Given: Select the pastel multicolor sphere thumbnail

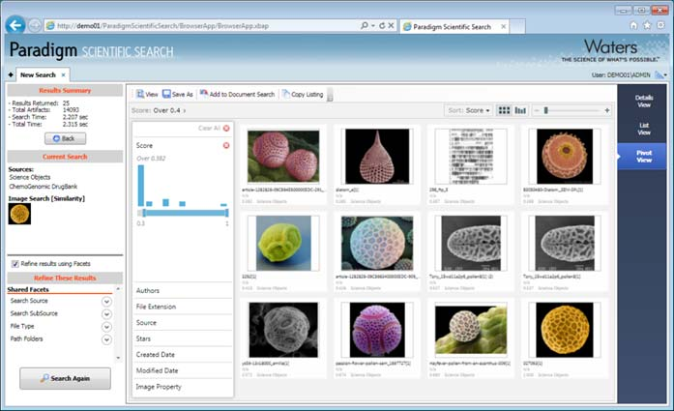Looking at the screenshot, I should (x=377, y=243).
